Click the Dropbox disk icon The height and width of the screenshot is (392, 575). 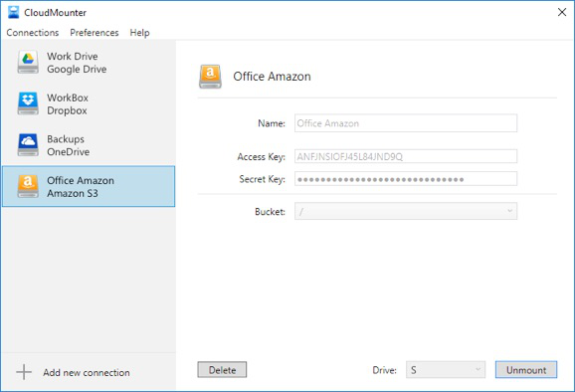[28, 103]
